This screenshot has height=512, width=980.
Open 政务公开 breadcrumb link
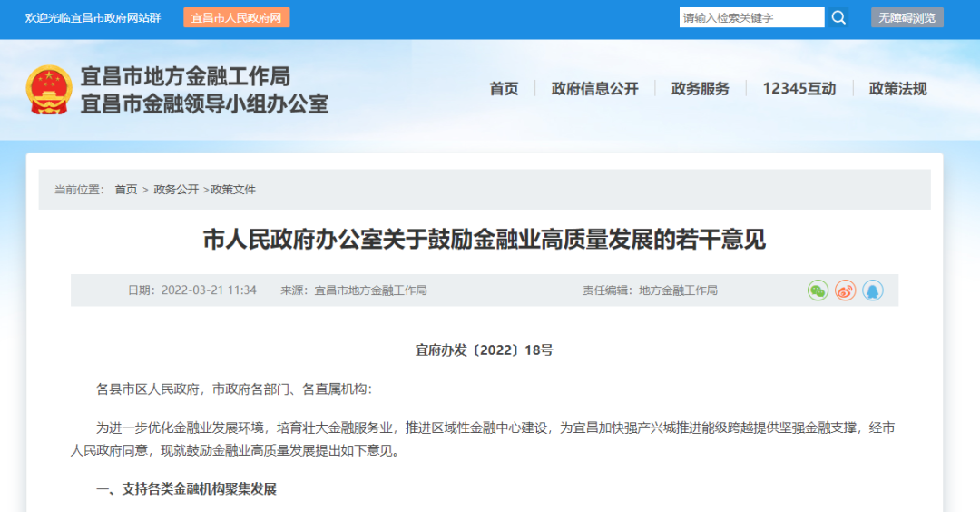click(x=175, y=190)
